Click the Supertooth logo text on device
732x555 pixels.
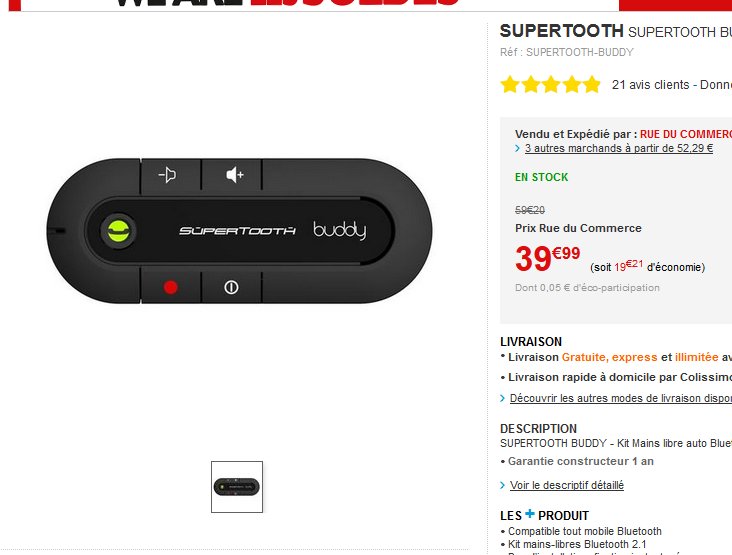pos(237,231)
